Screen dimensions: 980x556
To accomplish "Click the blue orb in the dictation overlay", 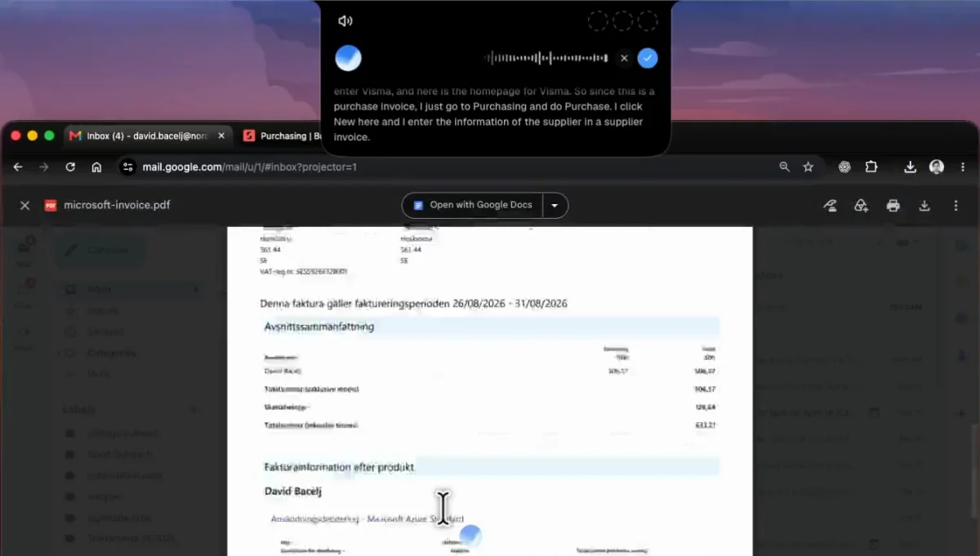I will (349, 58).
